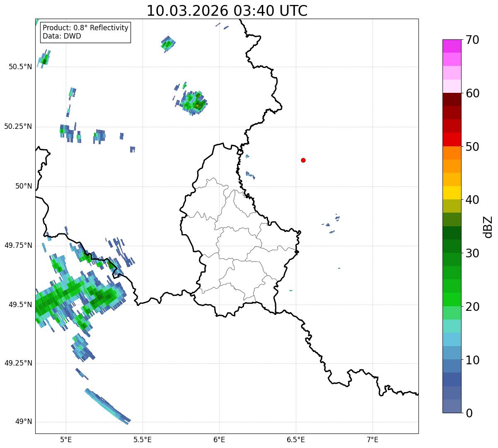Click the 49.75°N latitude label
The width and height of the screenshot is (498, 448).
tap(18, 245)
